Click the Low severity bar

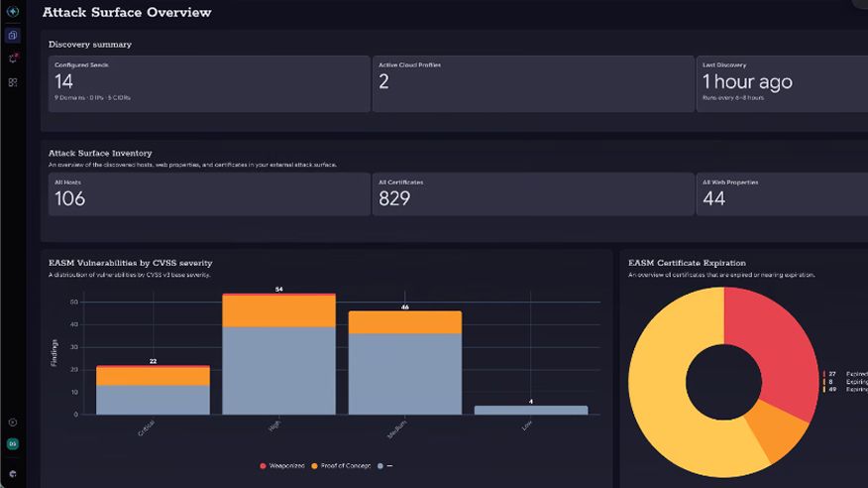[531, 410]
